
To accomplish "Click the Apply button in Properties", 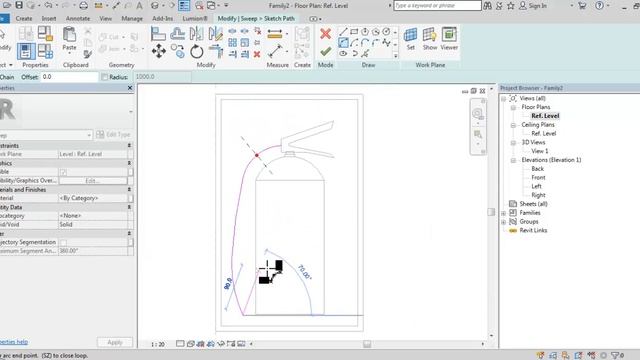I will [115, 342].
